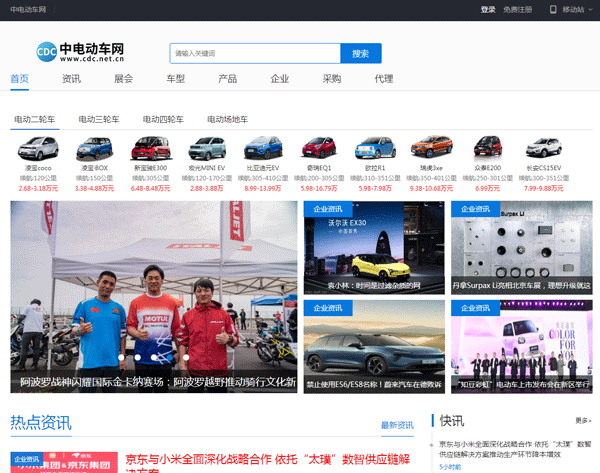This screenshot has width=600, height=473.
Task: Select the second carousel indicator dot
Action: pyautogui.click(x=137, y=357)
